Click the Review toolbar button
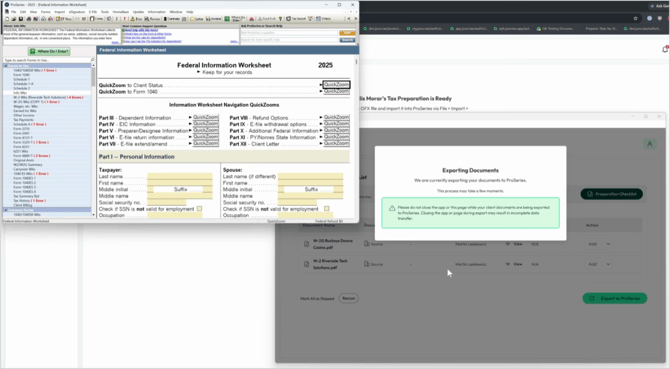670x369 pixels. (152, 19)
